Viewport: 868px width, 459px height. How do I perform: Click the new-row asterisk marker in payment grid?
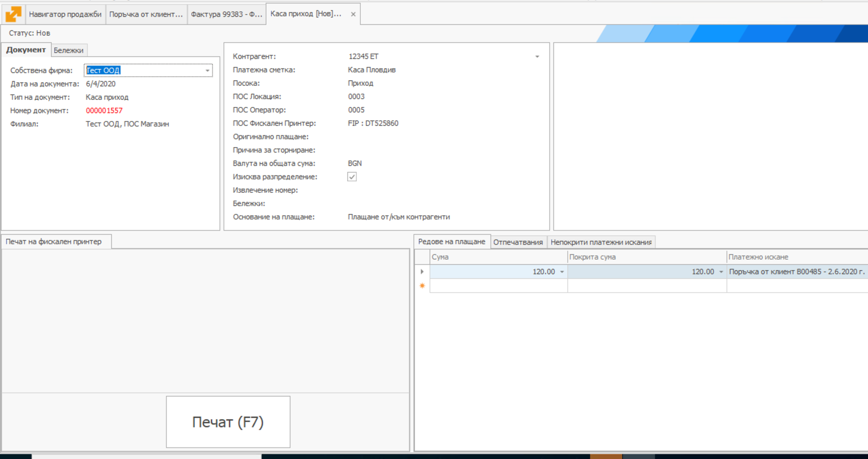point(422,286)
